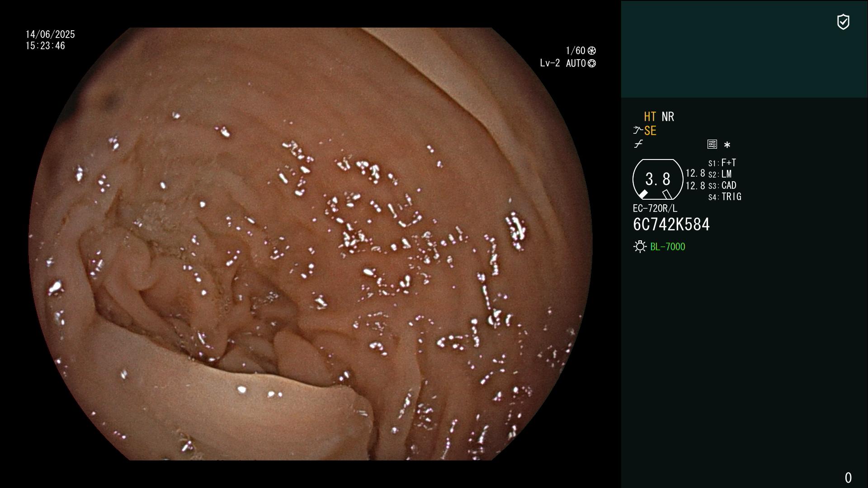Click the image counter 0
Image resolution: width=868 pixels, height=488 pixels.
click(x=848, y=478)
